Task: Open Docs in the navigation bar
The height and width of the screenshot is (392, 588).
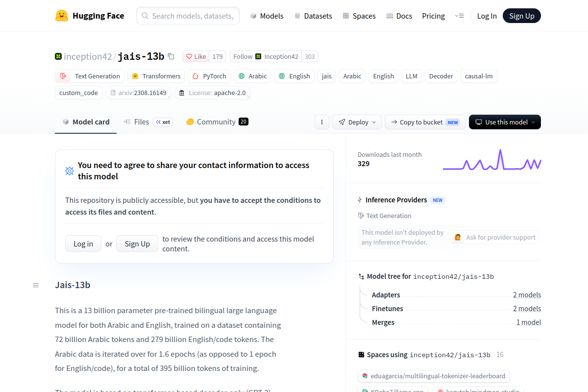Action: click(x=399, y=16)
